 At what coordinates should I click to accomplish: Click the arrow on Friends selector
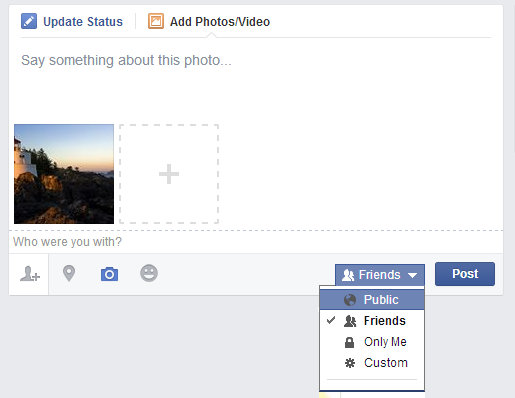pos(412,275)
